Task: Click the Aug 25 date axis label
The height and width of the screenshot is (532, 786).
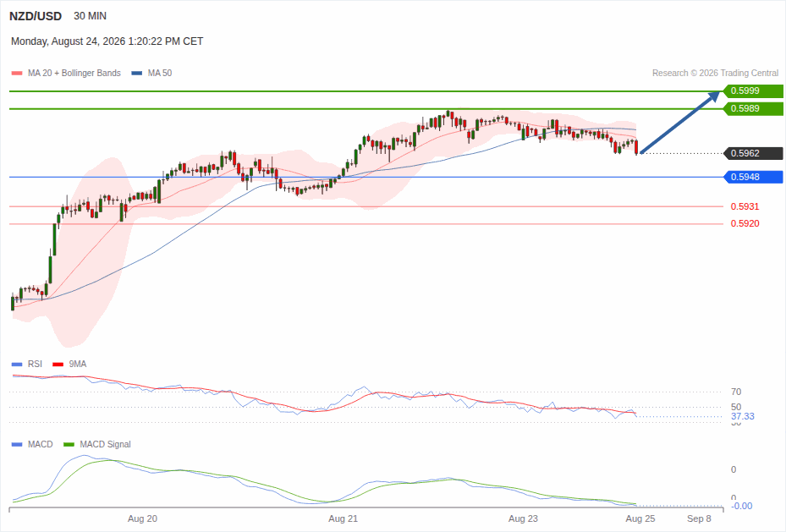Action: coord(640,518)
